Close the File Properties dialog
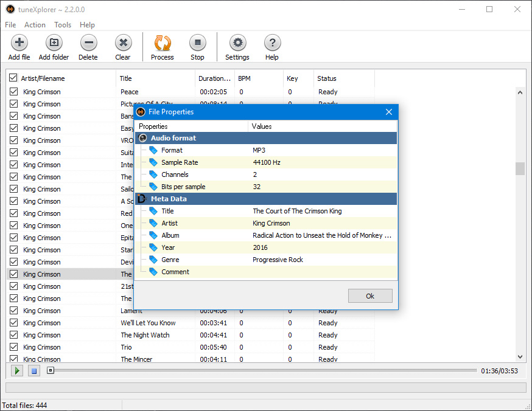Screen dimensions: 532x411 [389, 112]
